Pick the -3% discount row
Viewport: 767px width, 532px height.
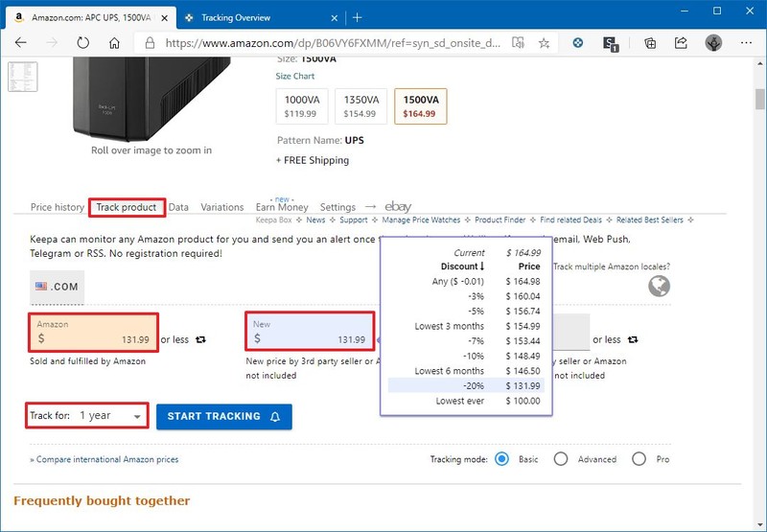click(x=466, y=296)
